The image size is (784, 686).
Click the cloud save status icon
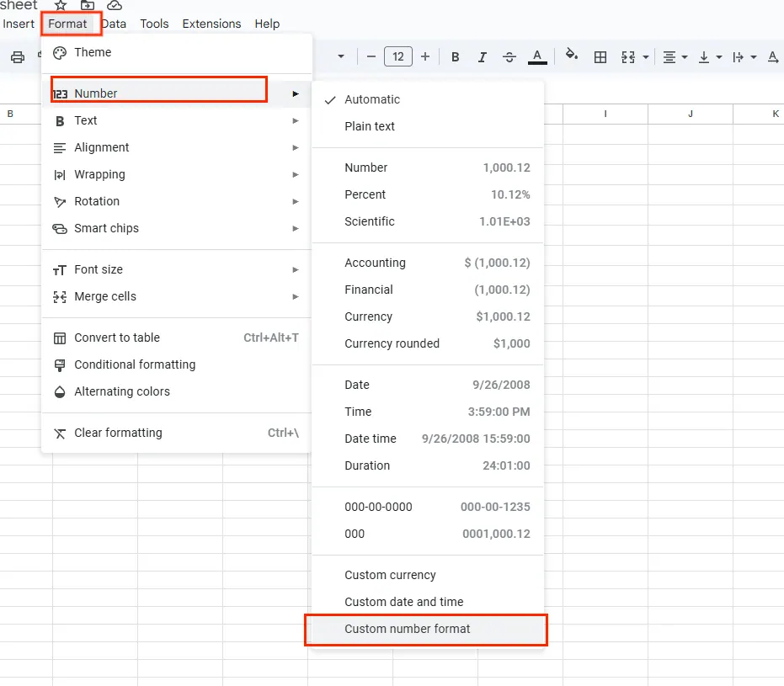click(115, 5)
